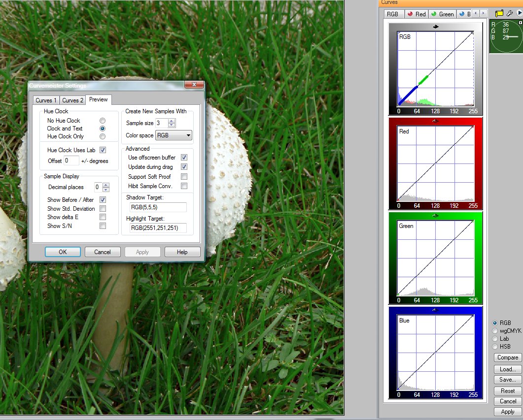
Task: Click OK in Curvemeister Settings
Action: pyautogui.click(x=63, y=252)
